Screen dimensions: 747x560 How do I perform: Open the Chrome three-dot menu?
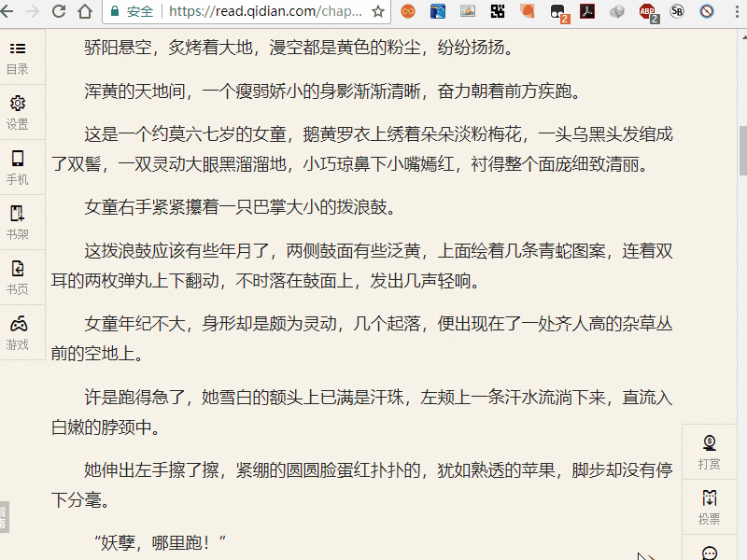[x=737, y=11]
